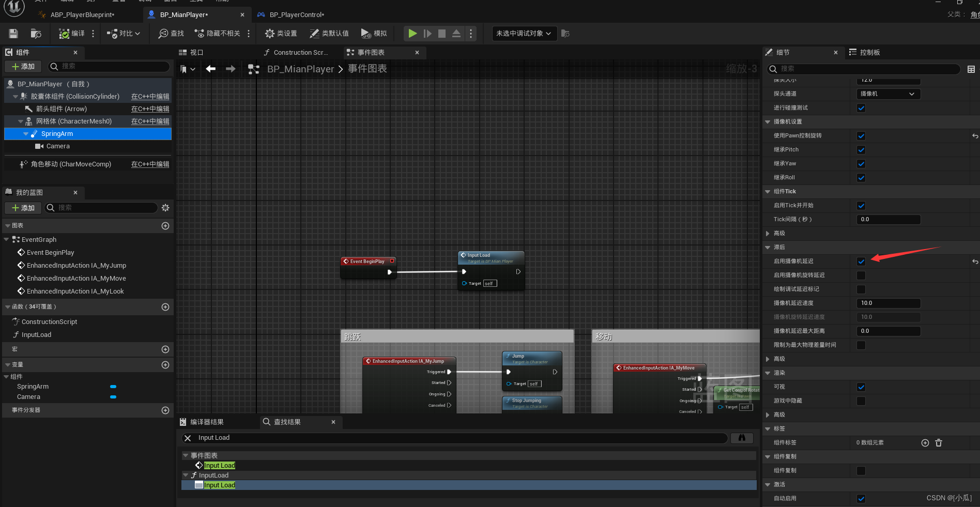
Task: Disable 启用摄像机延迟 checkbox
Action: pos(861,262)
